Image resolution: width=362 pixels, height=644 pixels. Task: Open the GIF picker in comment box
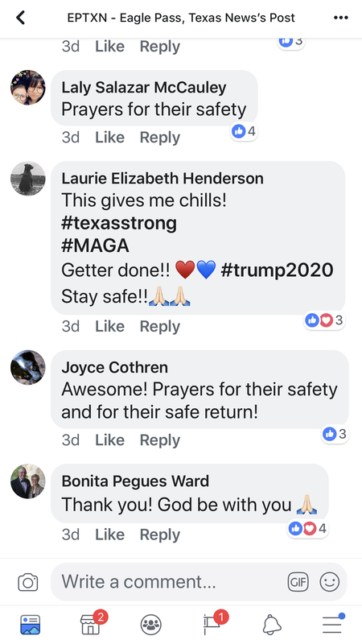pyautogui.click(x=298, y=582)
